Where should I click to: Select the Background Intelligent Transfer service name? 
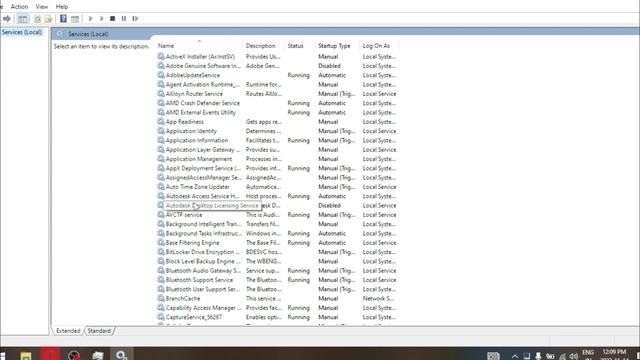[x=203, y=224]
